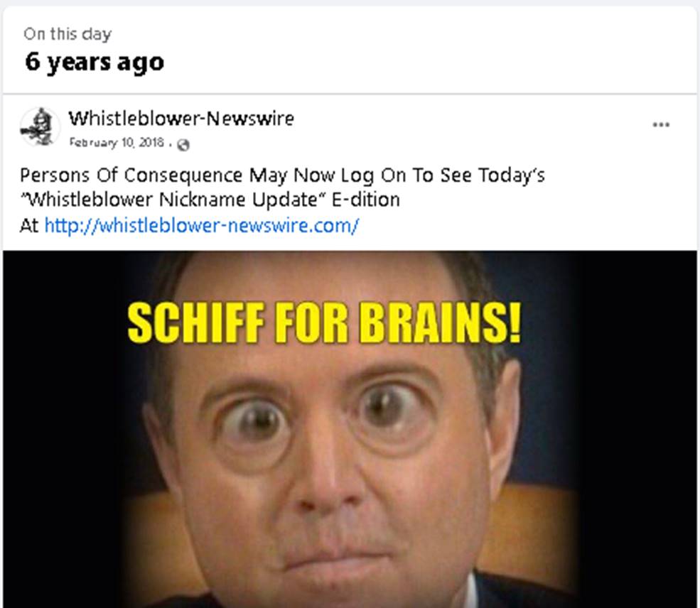Open the meme photo in the post
The height and width of the screenshot is (608, 700).
click(350, 429)
